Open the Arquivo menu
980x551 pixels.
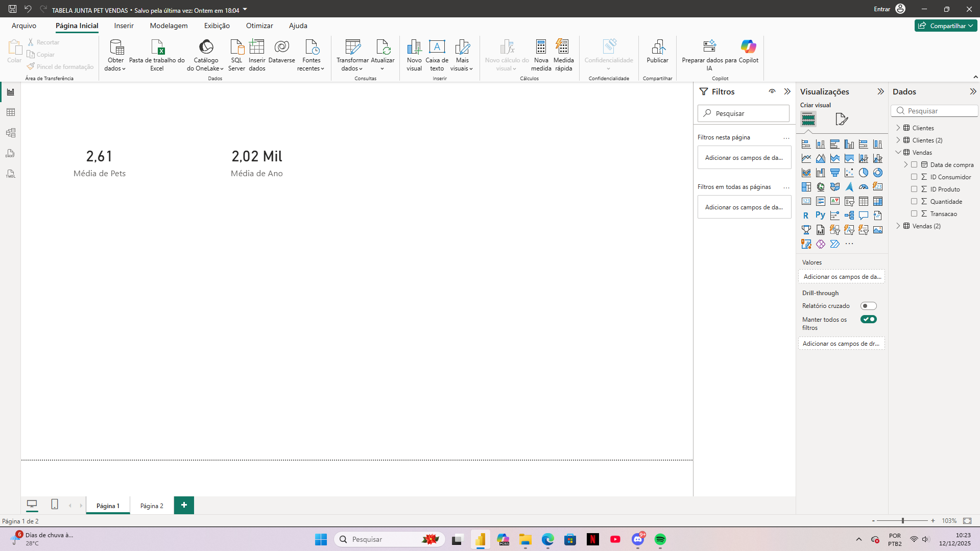pos(24,26)
